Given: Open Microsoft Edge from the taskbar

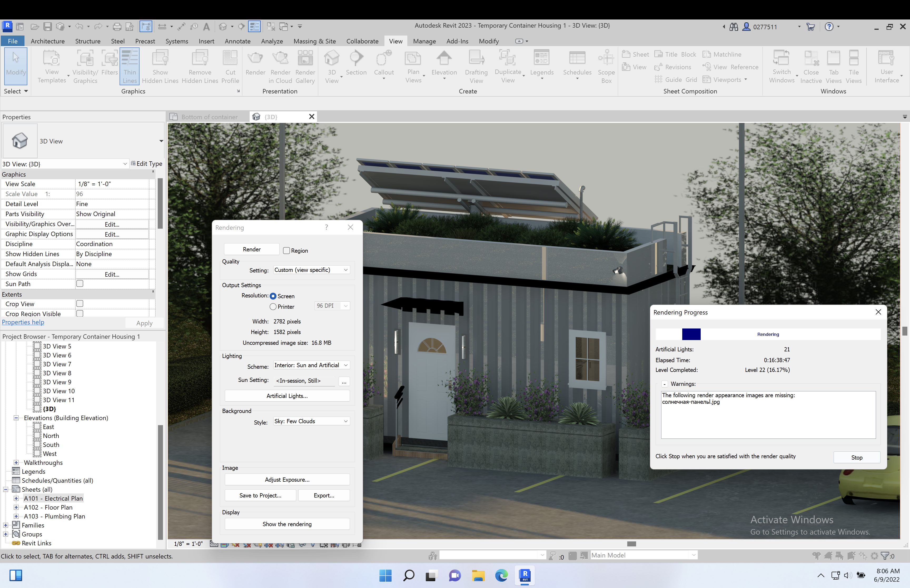Looking at the screenshot, I should pos(501,575).
